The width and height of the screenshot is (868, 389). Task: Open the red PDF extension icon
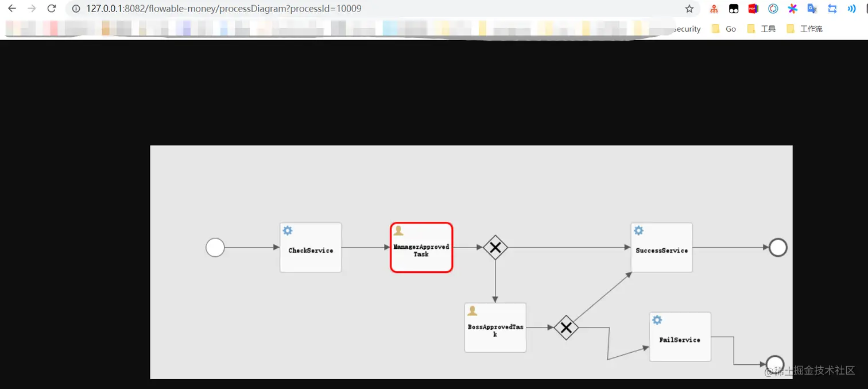[x=753, y=9]
